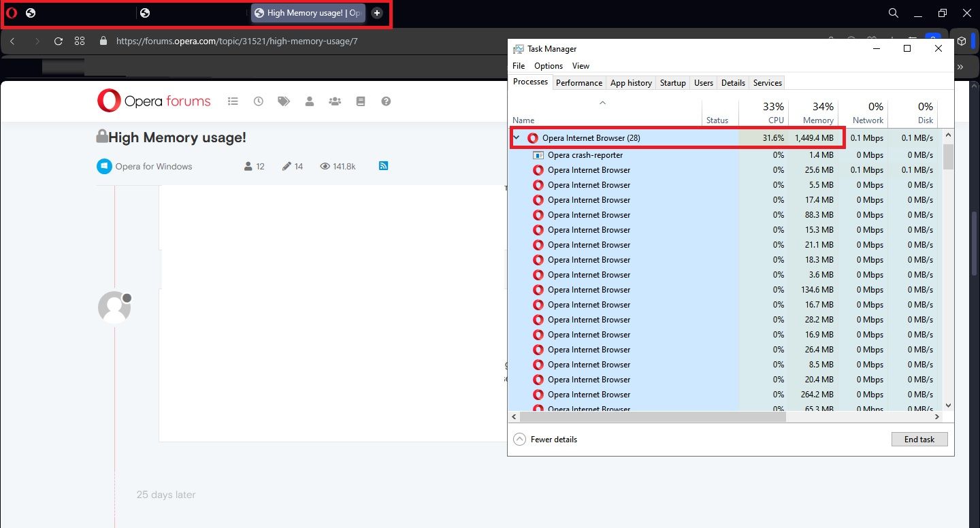This screenshot has width=980, height=528.
Task: Open Task Manager View menu
Action: (581, 66)
